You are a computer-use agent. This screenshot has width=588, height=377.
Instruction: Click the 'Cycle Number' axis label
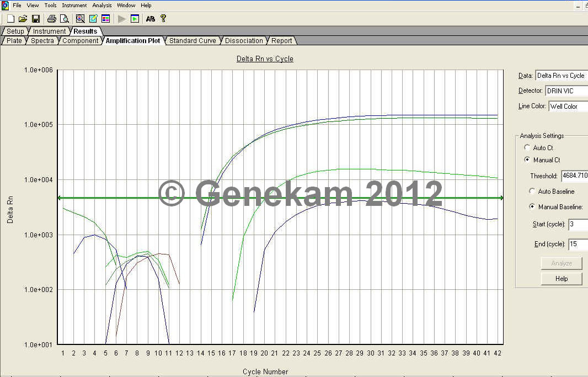pos(265,371)
